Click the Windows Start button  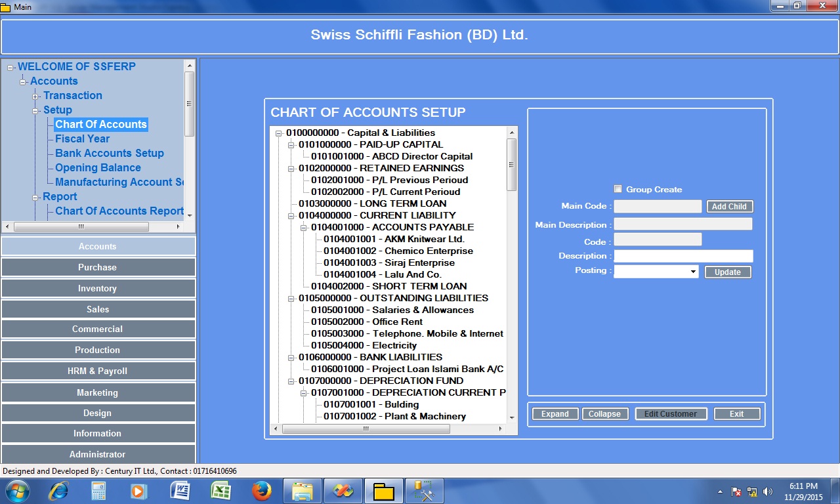click(18, 491)
